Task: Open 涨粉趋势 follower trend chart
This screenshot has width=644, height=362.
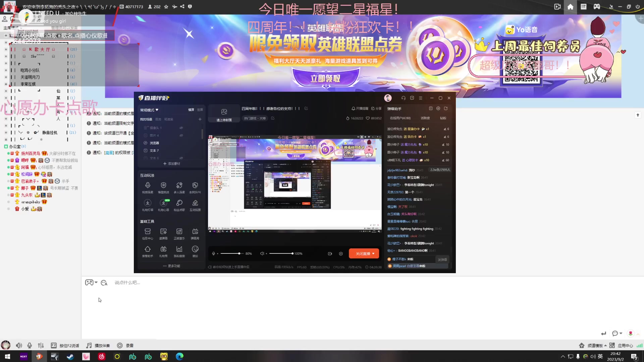Action: [179, 252]
